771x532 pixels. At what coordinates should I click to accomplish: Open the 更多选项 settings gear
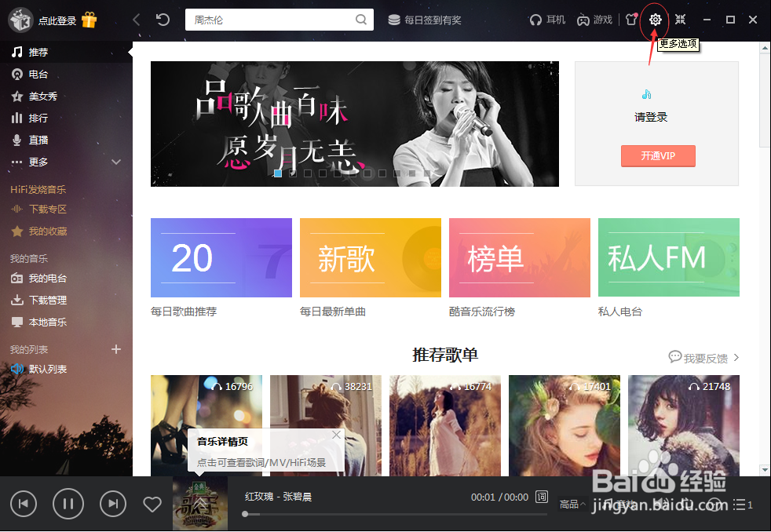click(655, 20)
